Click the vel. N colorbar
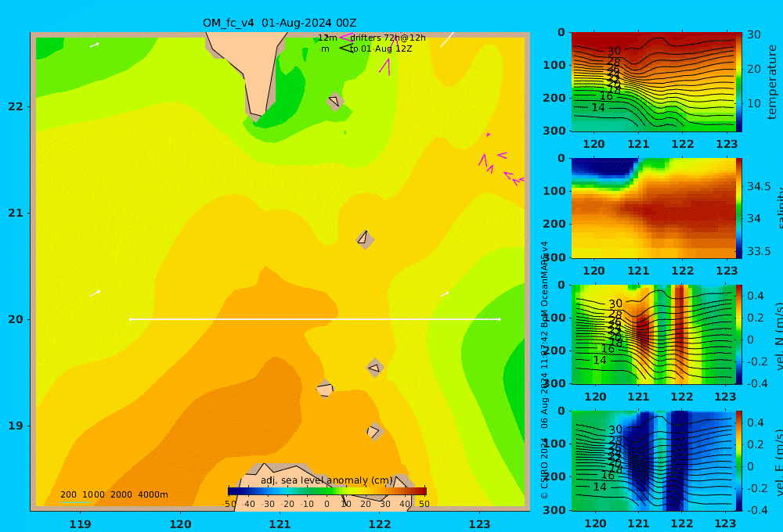 click(738, 334)
